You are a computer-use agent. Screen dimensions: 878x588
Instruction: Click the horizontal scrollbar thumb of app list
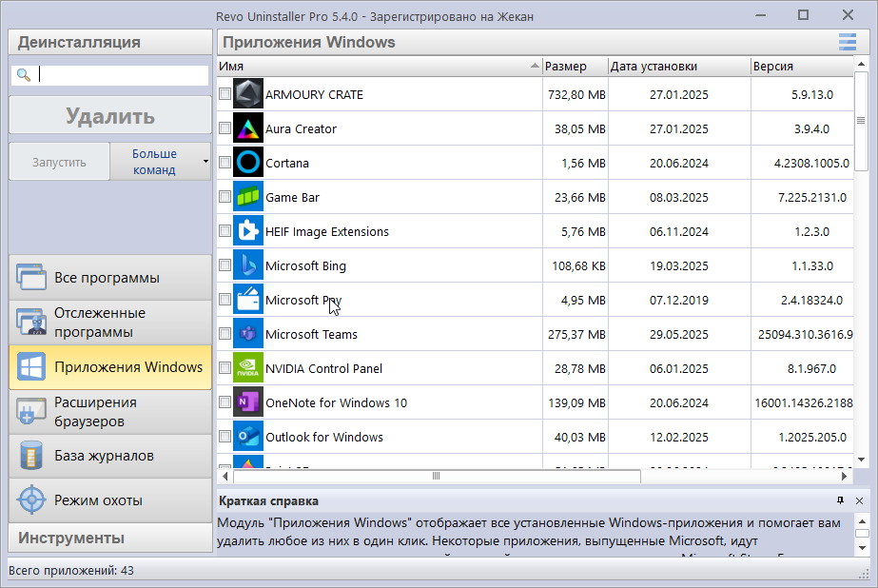click(437, 476)
